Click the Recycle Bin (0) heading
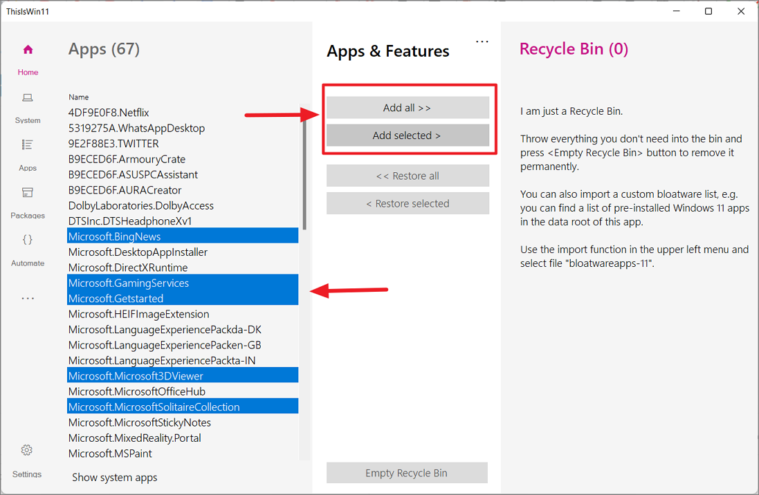The height and width of the screenshot is (495, 759). [x=574, y=49]
